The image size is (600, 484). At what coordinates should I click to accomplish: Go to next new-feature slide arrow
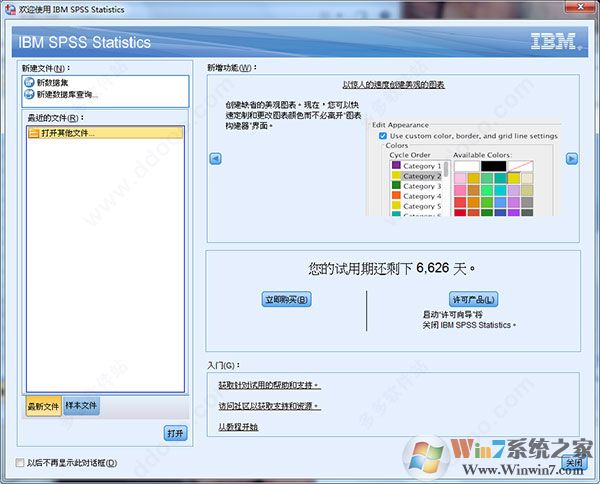click(572, 158)
